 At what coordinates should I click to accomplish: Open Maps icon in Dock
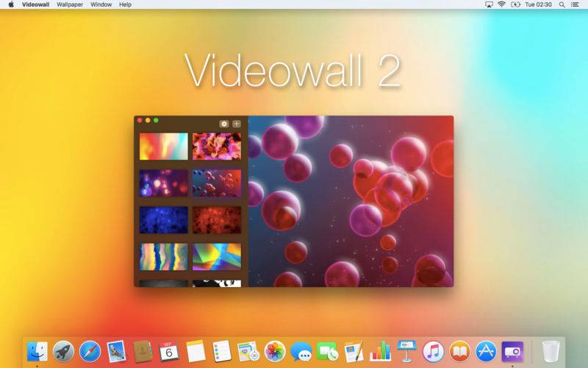tap(248, 352)
